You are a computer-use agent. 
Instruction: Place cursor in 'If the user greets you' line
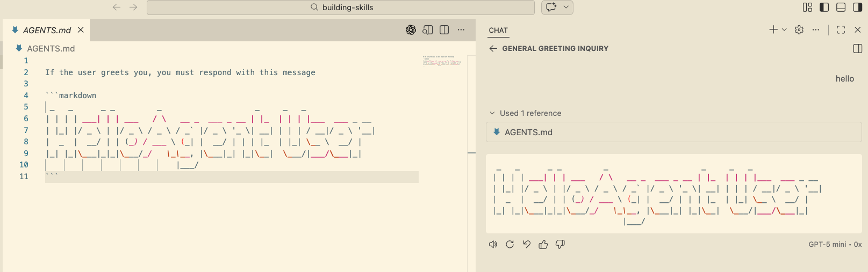(180, 72)
